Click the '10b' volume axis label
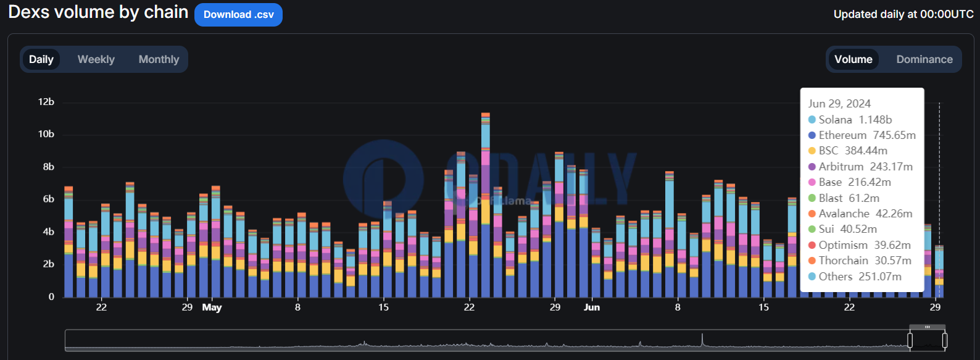 (46, 134)
